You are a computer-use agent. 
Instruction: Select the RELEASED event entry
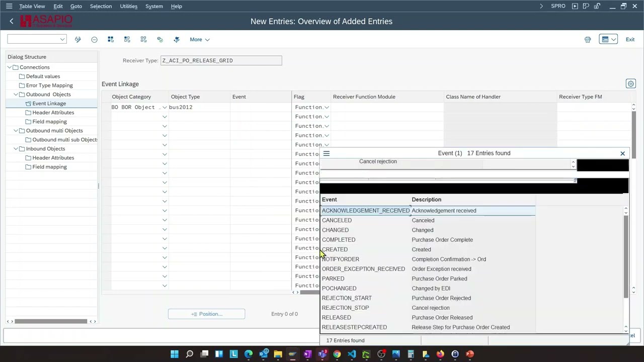point(336,318)
